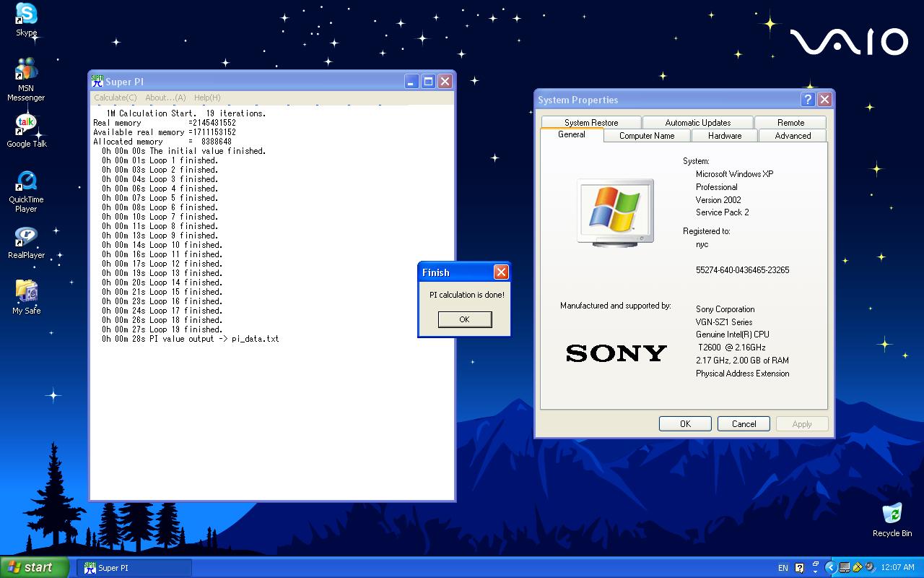
Task: Select the MSN Messenger desktop icon
Action: click(26, 79)
